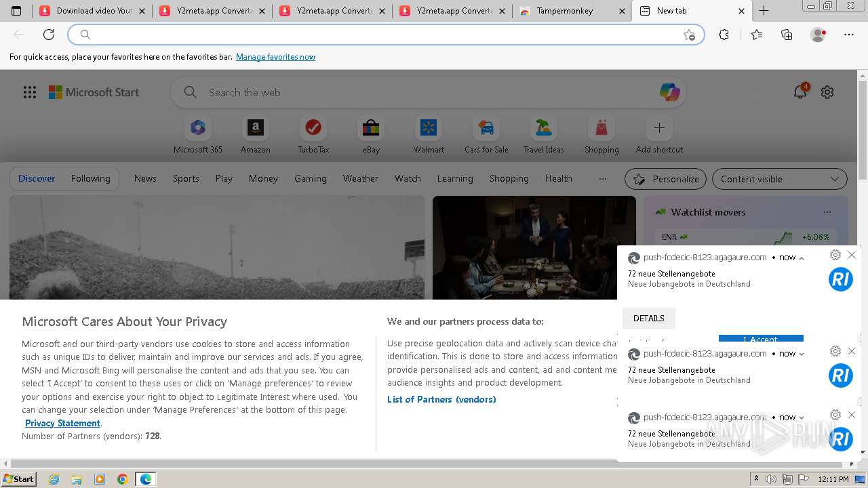Image resolution: width=868 pixels, height=488 pixels.
Task: Switch to the Tampermonkey tab
Action: pos(572,11)
